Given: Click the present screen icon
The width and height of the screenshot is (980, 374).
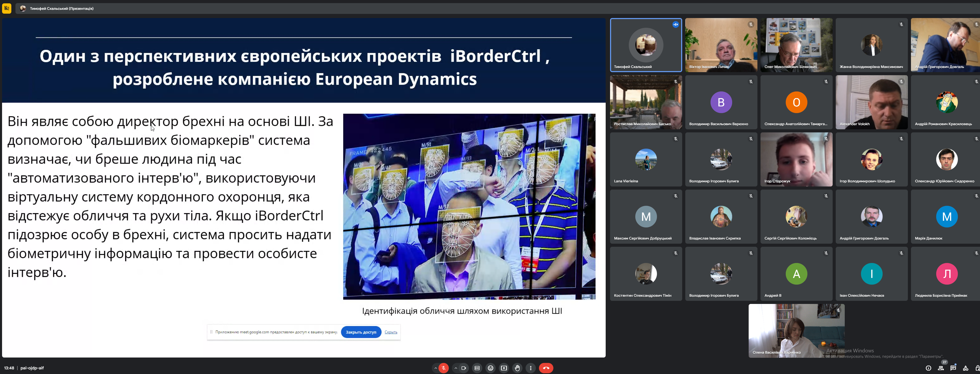Looking at the screenshot, I should pos(504,368).
